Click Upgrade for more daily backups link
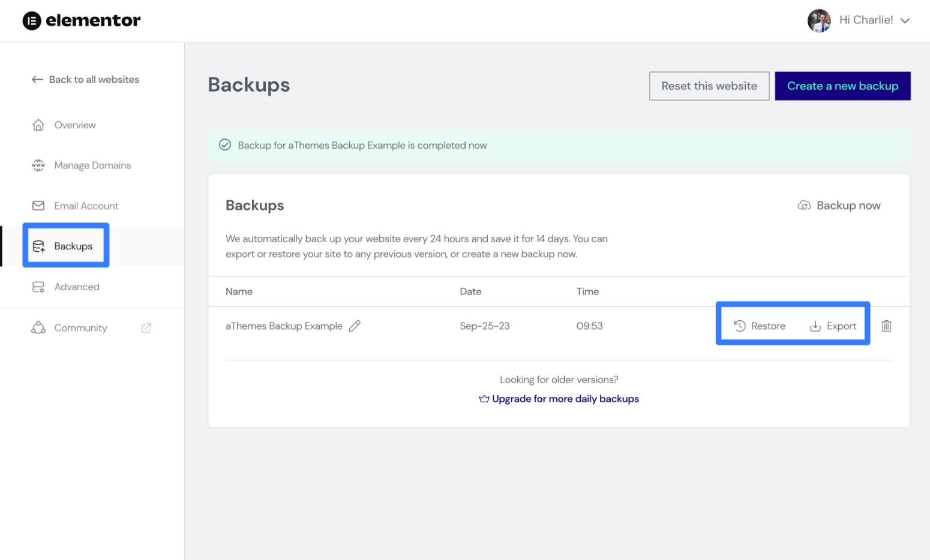This screenshot has width=930, height=560. point(565,399)
